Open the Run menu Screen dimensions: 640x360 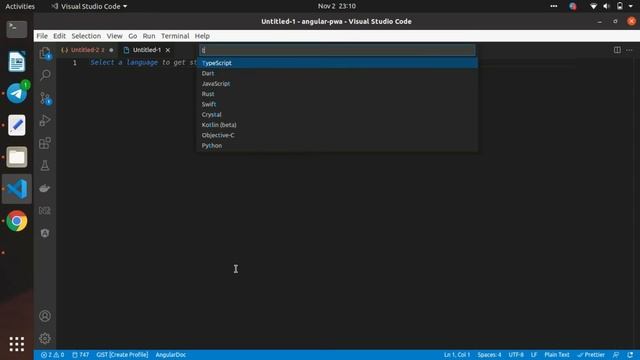pyautogui.click(x=149, y=36)
